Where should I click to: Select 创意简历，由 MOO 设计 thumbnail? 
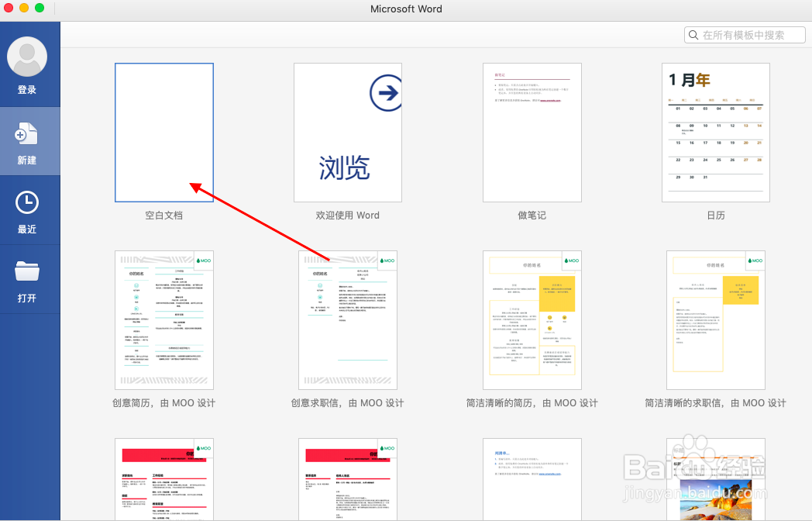point(164,320)
